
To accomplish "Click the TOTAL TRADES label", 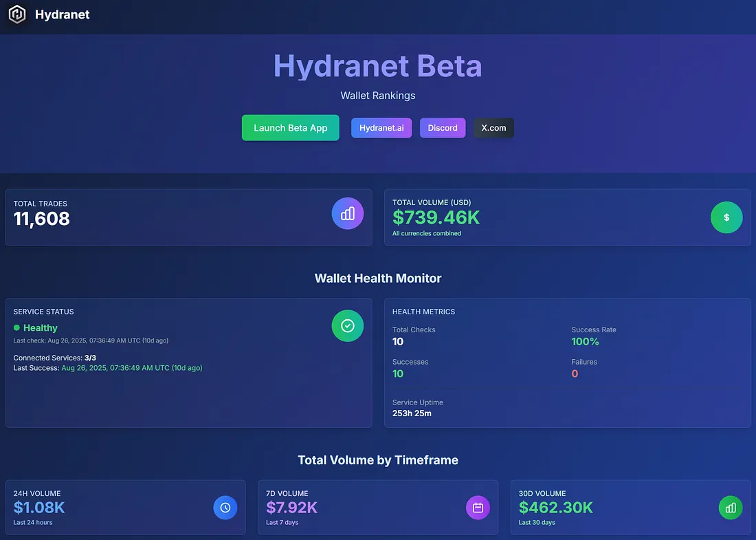I will pos(41,204).
